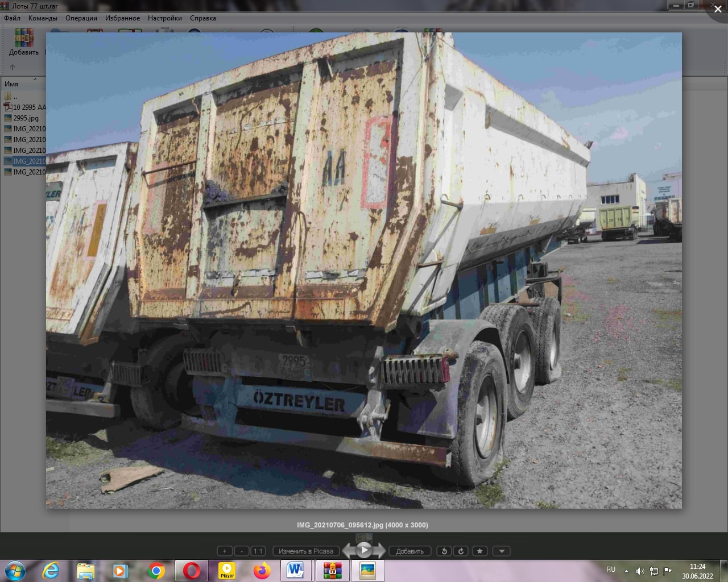Click WinRAR's Добавить toolbar icon
The height and width of the screenshot is (582, 728).
pyautogui.click(x=24, y=42)
